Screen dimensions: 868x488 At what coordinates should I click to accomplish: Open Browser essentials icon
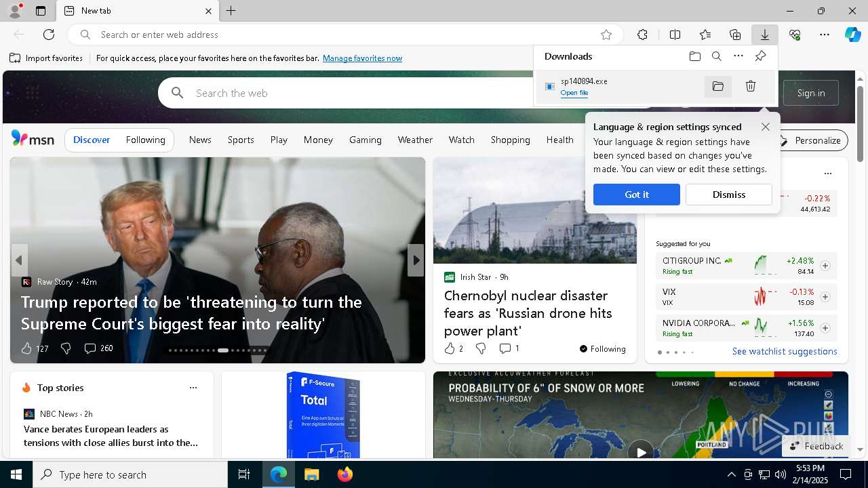click(795, 35)
